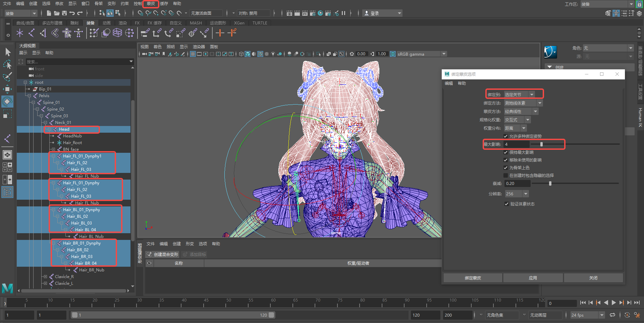The height and width of the screenshot is (323, 644).
Task: Select the Mirror Joints shelf icon
Action: [x=43, y=33]
